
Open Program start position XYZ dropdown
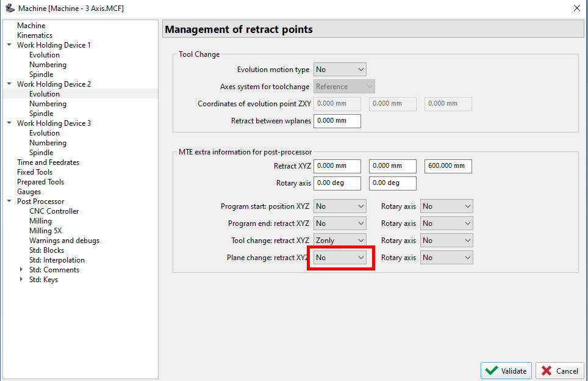(x=340, y=206)
